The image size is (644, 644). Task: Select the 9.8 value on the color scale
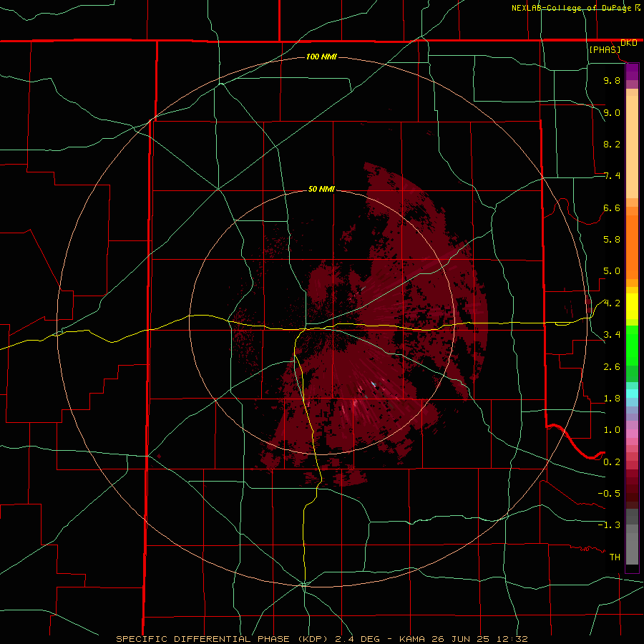[x=612, y=80]
